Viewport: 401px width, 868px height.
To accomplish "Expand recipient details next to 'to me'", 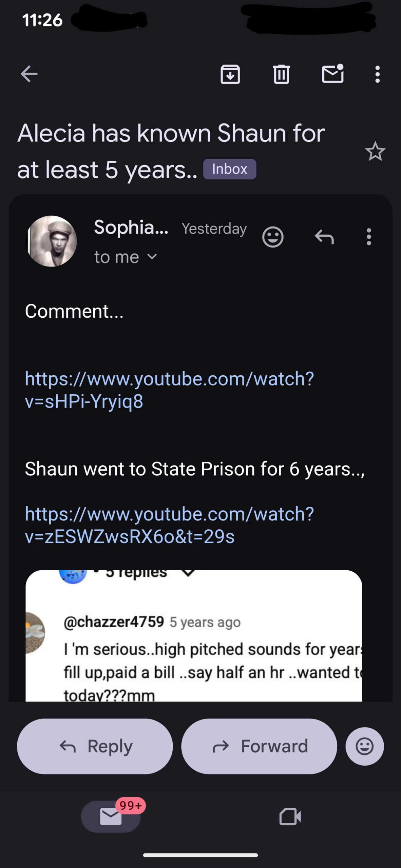I will coord(152,257).
